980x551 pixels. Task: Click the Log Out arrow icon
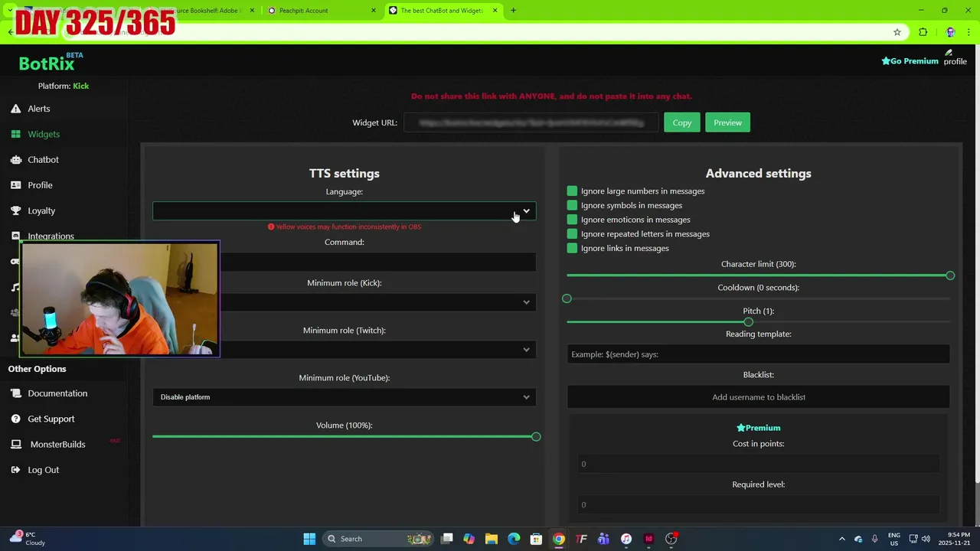tap(15, 470)
